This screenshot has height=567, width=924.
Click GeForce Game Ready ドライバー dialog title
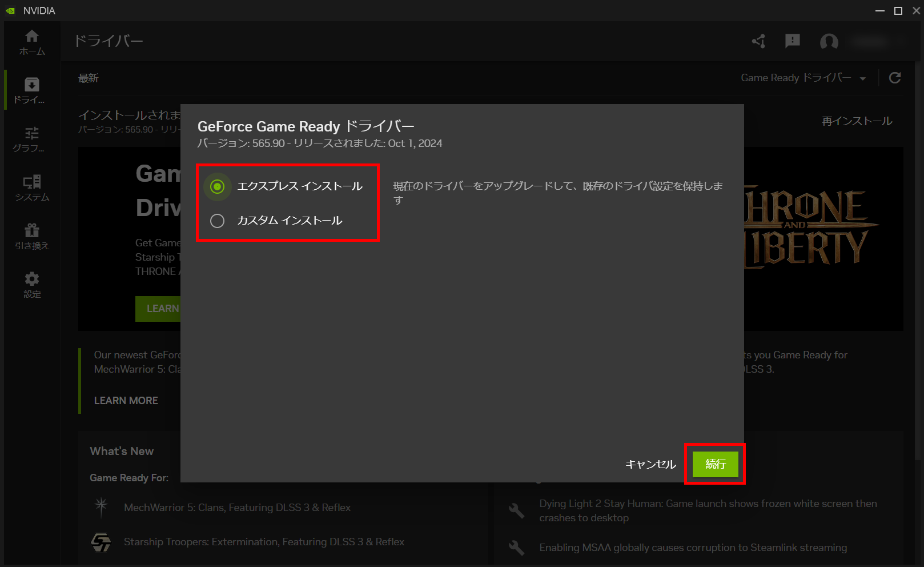[306, 126]
